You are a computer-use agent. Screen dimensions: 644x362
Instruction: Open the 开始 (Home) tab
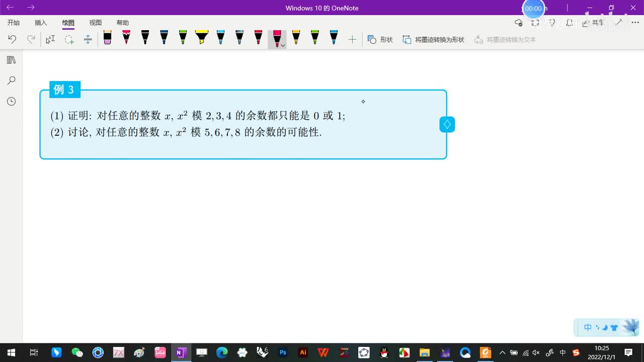(14, 23)
